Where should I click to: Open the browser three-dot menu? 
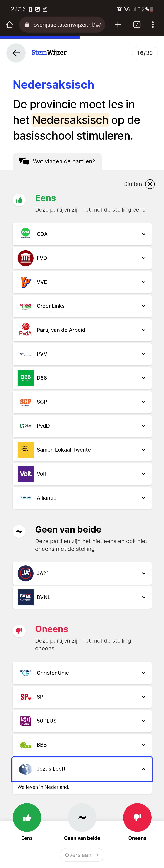(x=153, y=25)
